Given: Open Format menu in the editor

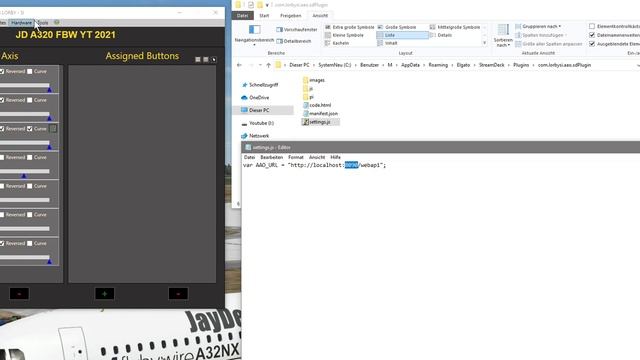Looking at the screenshot, I should (296, 157).
